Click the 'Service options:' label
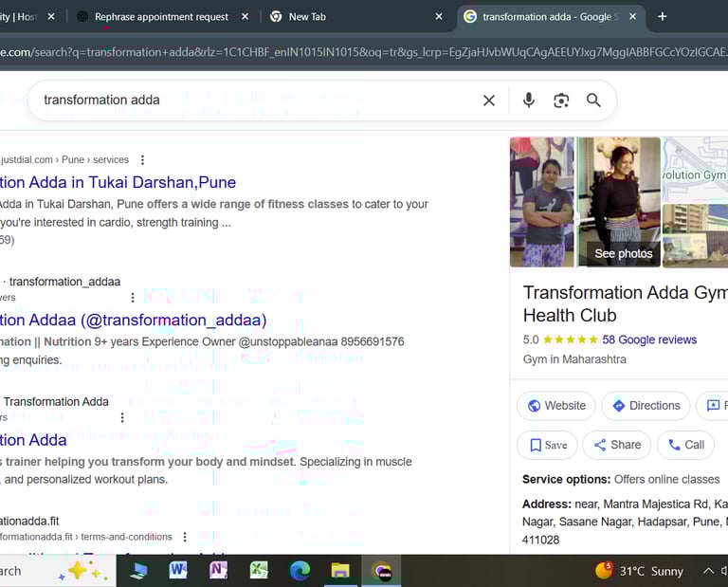The image size is (728, 587). pyautogui.click(x=566, y=479)
